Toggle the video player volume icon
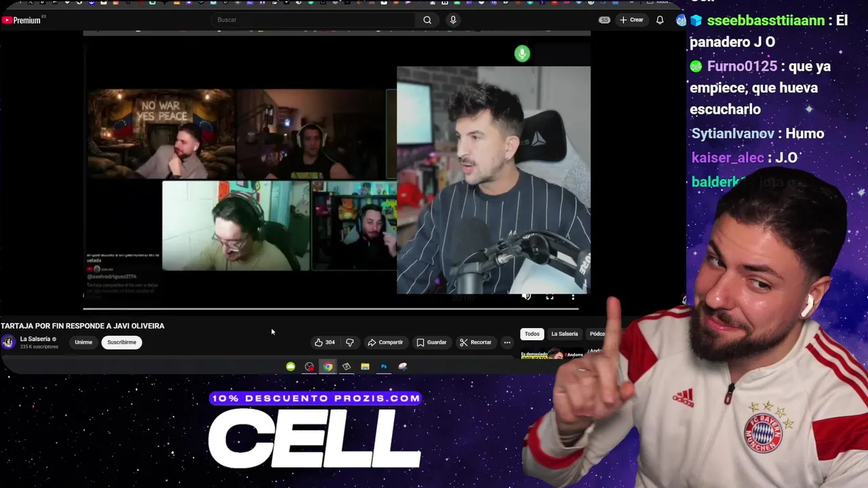Image resolution: width=868 pixels, height=488 pixels. pyautogui.click(x=526, y=296)
